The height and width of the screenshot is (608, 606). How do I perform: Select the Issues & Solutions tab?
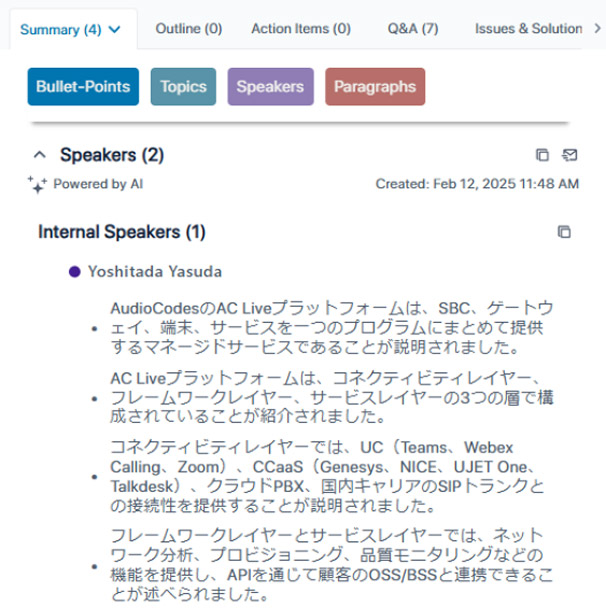[x=528, y=29]
